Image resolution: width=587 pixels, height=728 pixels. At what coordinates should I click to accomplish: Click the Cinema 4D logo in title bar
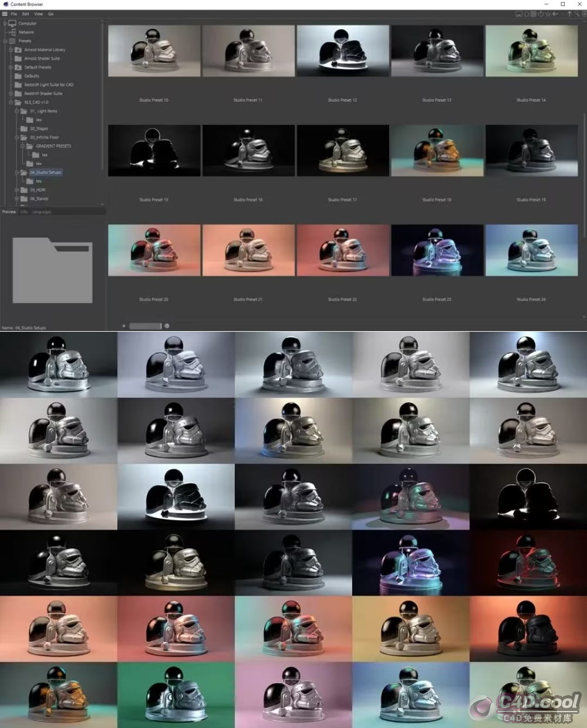pos(5,4)
